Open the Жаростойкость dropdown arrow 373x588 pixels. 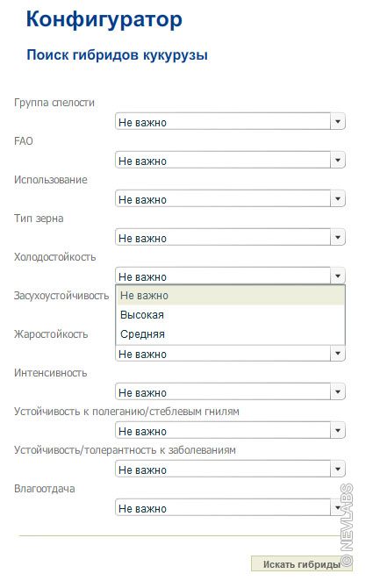point(337,354)
